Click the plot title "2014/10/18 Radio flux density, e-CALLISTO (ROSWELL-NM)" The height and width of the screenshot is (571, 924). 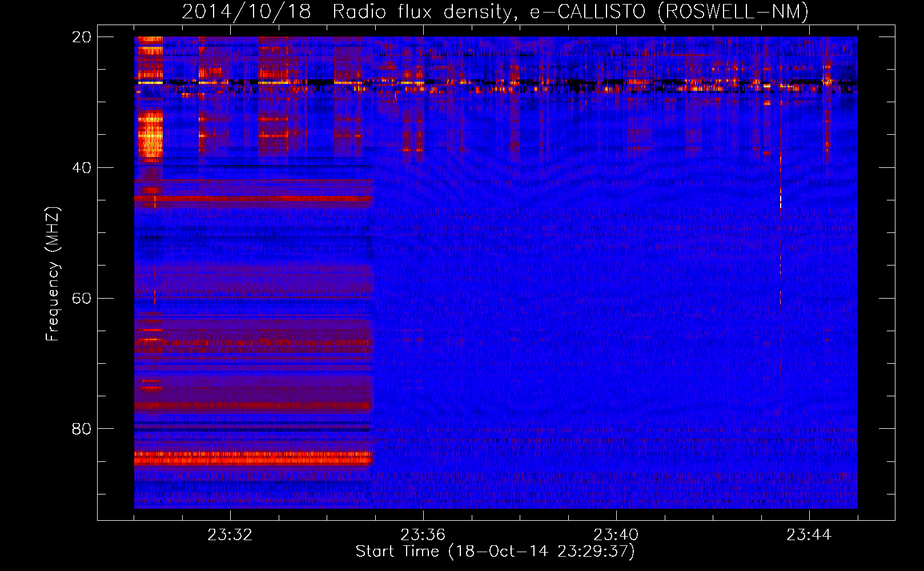click(x=495, y=11)
